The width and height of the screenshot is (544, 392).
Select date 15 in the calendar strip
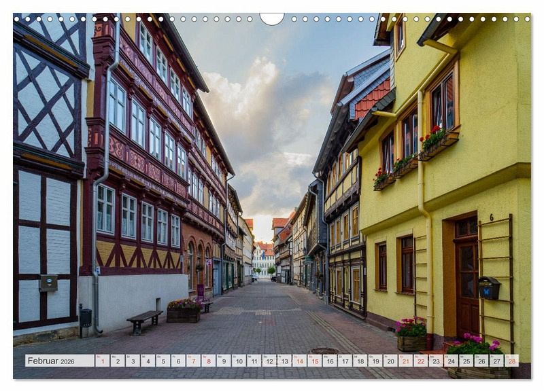coord(315,361)
